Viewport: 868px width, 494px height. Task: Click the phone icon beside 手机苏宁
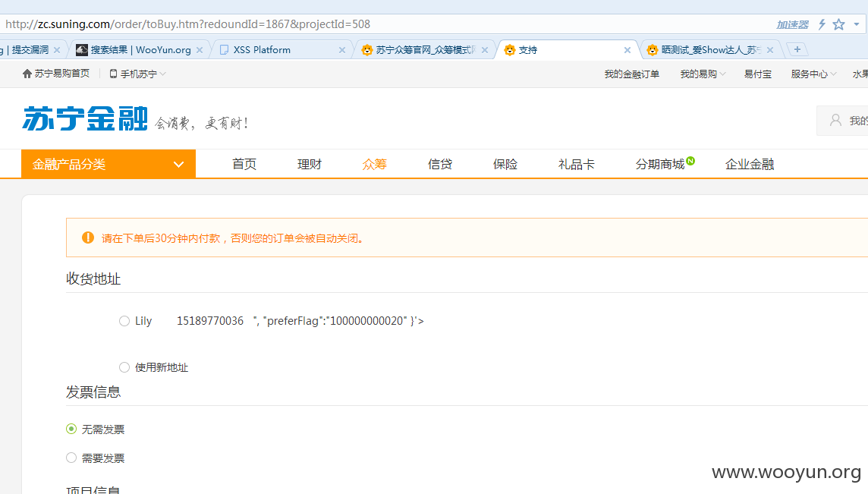click(x=113, y=74)
